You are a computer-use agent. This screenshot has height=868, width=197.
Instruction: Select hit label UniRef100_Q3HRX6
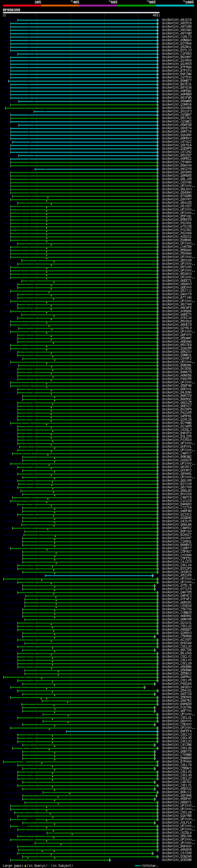[176, 104]
